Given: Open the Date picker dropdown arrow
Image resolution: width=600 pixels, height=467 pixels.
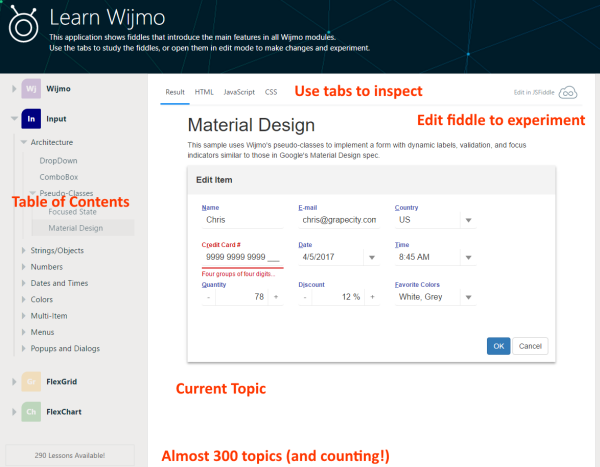Looking at the screenshot, I should (x=372, y=258).
